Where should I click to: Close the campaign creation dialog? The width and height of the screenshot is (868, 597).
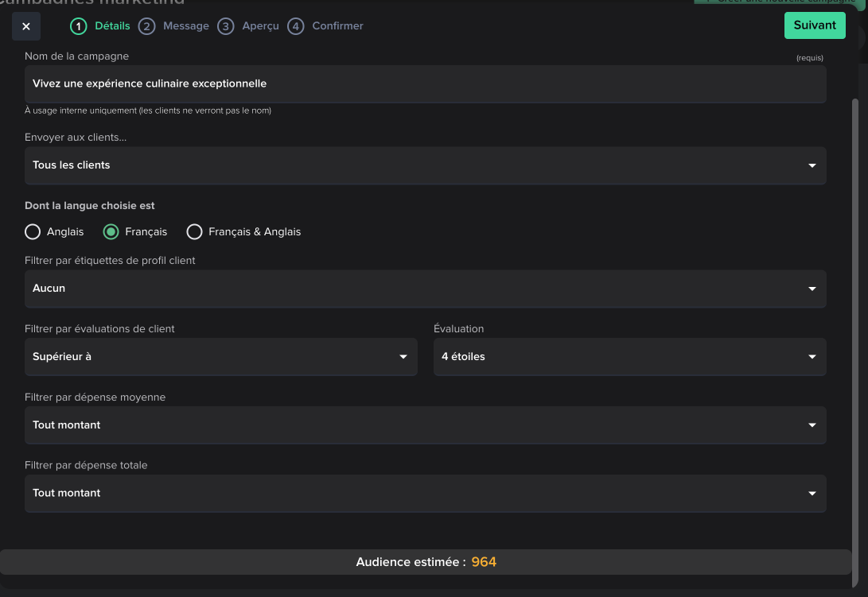[26, 26]
